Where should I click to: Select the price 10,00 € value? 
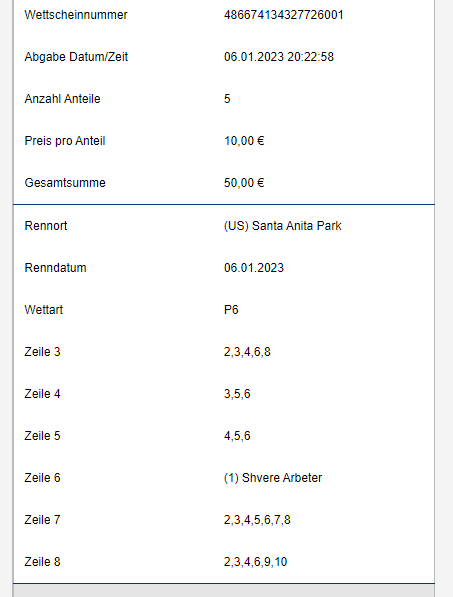tap(244, 141)
